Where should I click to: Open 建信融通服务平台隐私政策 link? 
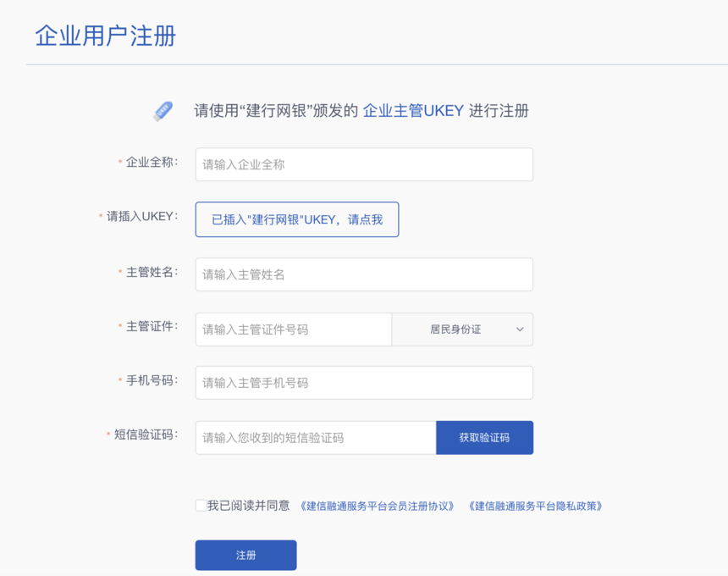(x=535, y=506)
